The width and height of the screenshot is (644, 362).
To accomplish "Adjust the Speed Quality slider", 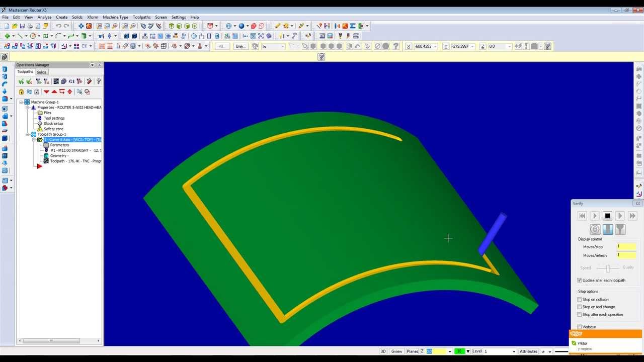I will [x=607, y=268].
